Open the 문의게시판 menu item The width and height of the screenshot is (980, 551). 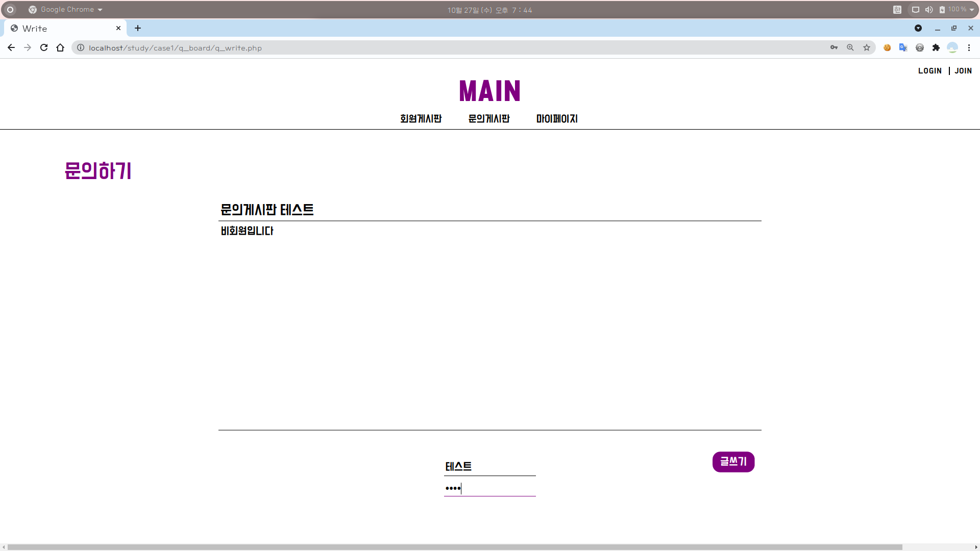tap(489, 118)
